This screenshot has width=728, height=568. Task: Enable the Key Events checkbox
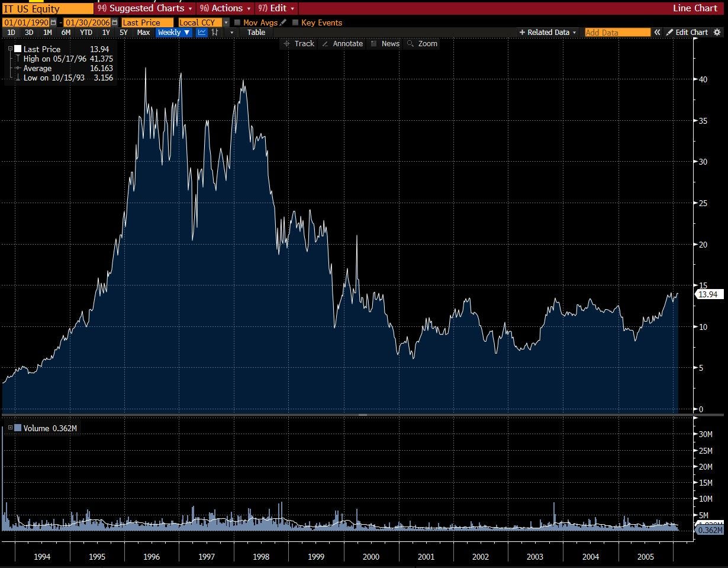pos(295,23)
